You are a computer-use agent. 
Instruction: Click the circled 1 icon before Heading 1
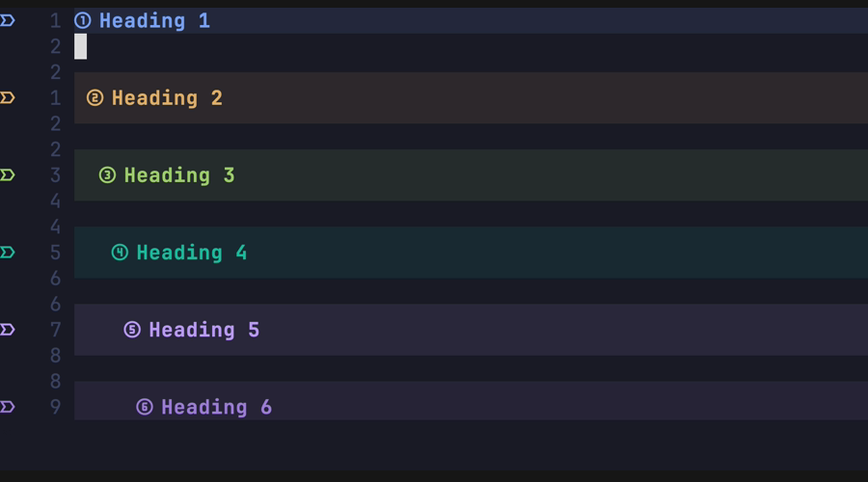click(x=83, y=20)
